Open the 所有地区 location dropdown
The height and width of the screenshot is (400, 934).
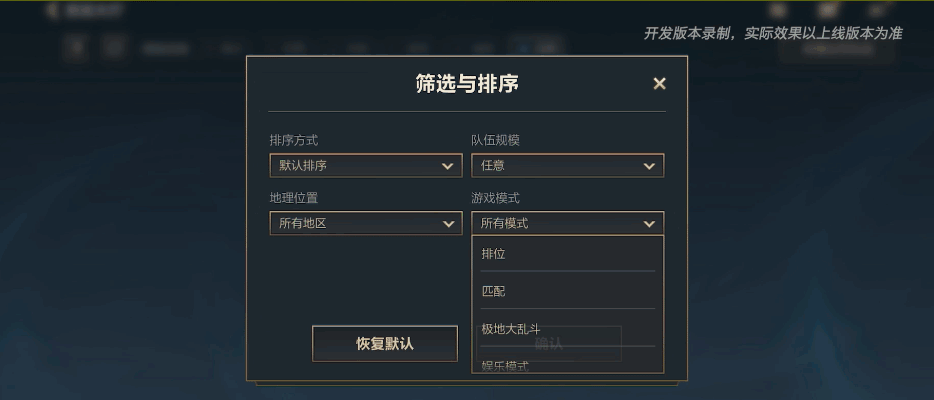click(365, 224)
